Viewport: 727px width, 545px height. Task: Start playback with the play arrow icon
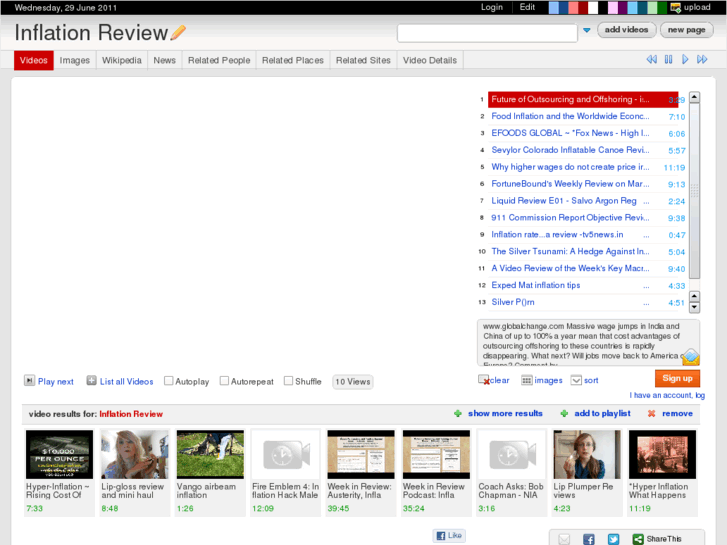pos(685,59)
